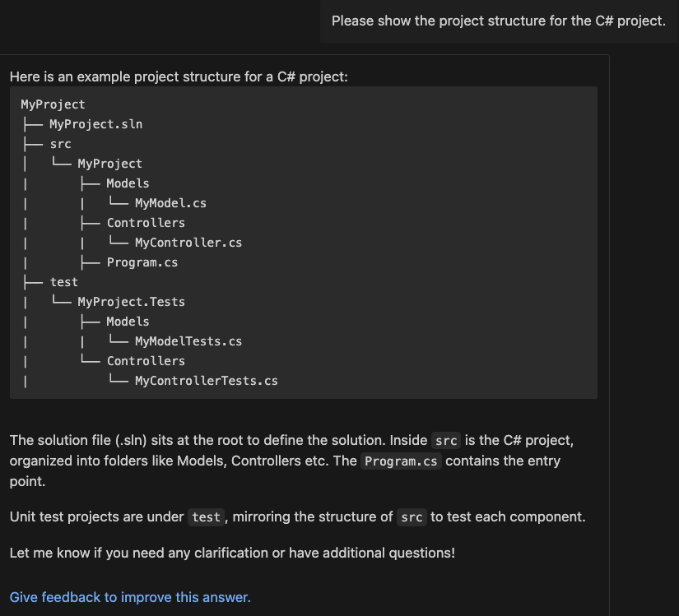This screenshot has width=679, height=616.
Task: Select the test folder in the code block
Action: pos(63,282)
